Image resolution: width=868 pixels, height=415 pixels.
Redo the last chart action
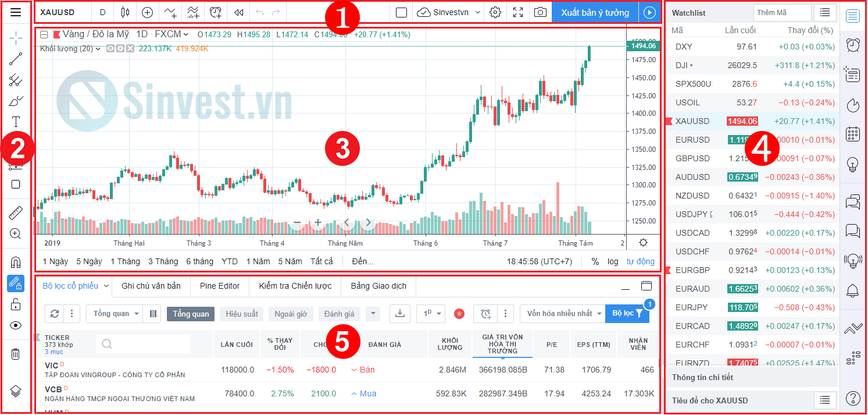tap(276, 12)
